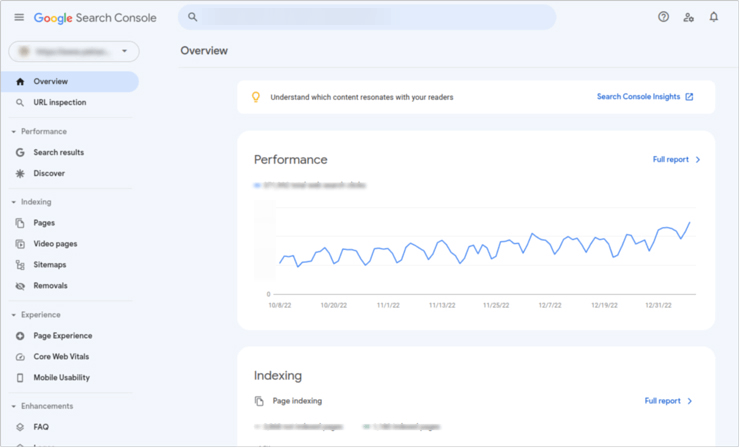Click chevron next to Performance Full report
The image size is (740, 448).
[698, 160]
